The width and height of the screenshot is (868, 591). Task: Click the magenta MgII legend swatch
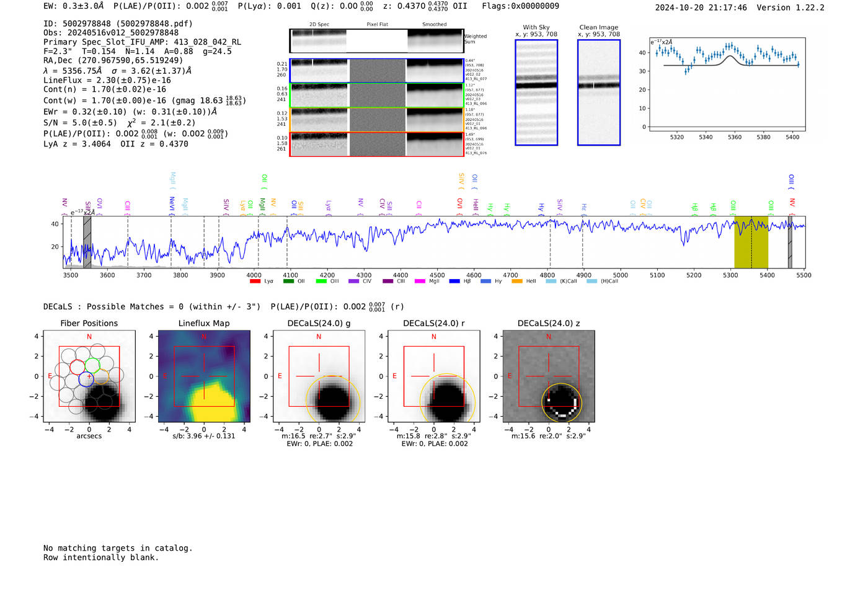pyautogui.click(x=420, y=282)
